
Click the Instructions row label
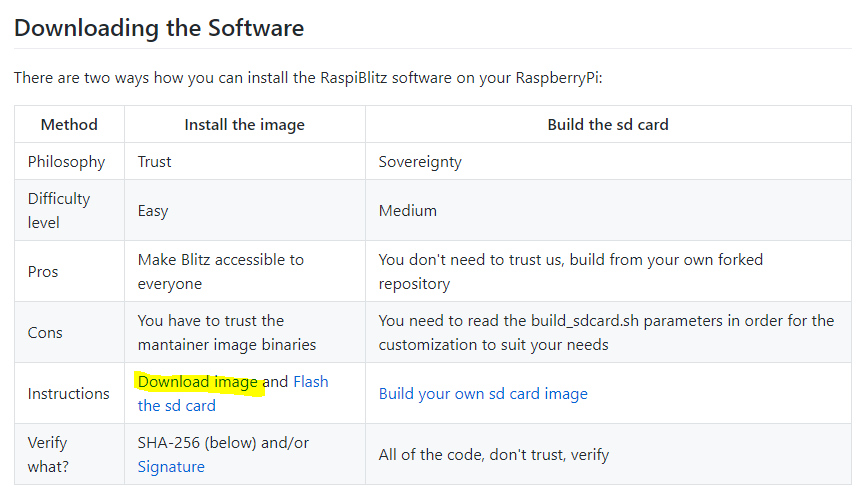tap(69, 394)
